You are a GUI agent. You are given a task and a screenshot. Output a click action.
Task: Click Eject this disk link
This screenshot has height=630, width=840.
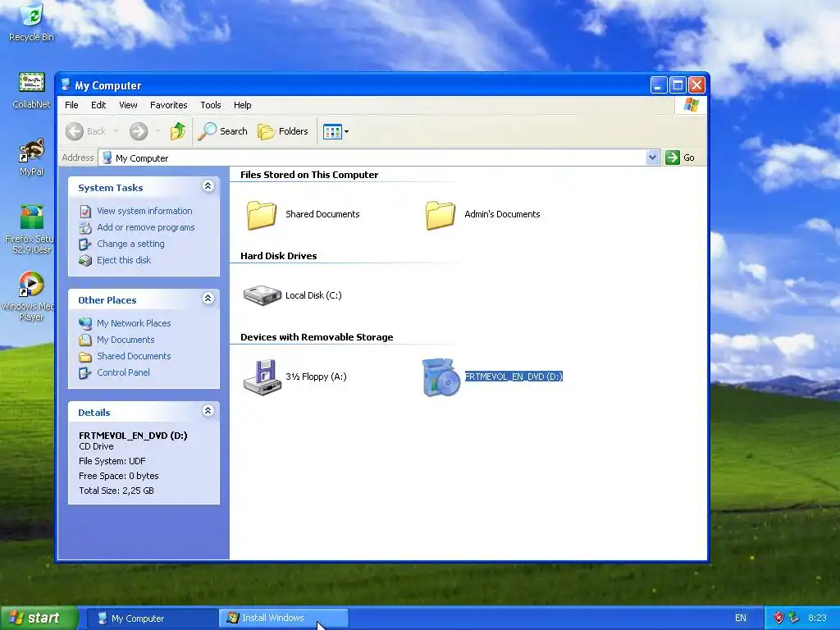tap(124, 260)
